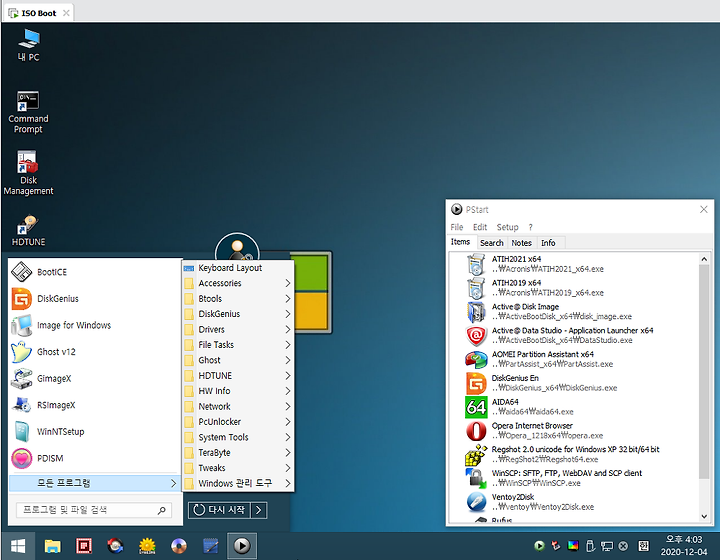
Task: Click the disc icon on taskbar
Action: (179, 546)
